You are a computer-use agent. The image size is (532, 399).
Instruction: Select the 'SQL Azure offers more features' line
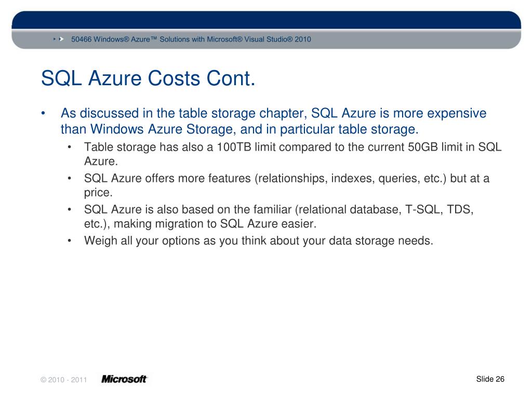click(287, 185)
